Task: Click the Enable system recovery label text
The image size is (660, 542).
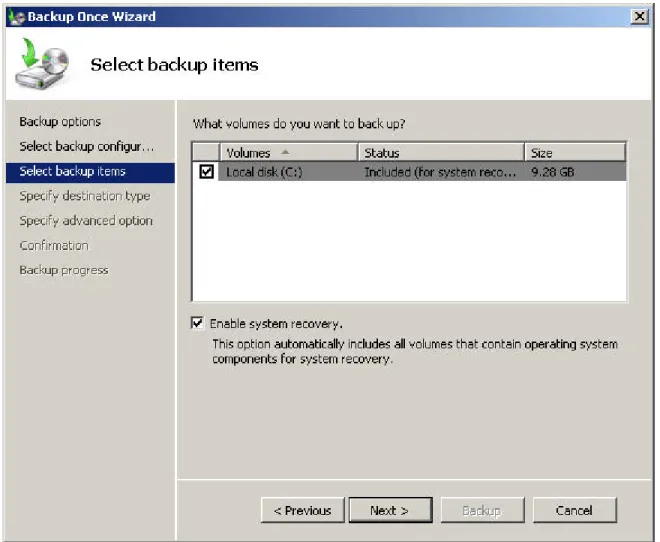Action: point(276,324)
